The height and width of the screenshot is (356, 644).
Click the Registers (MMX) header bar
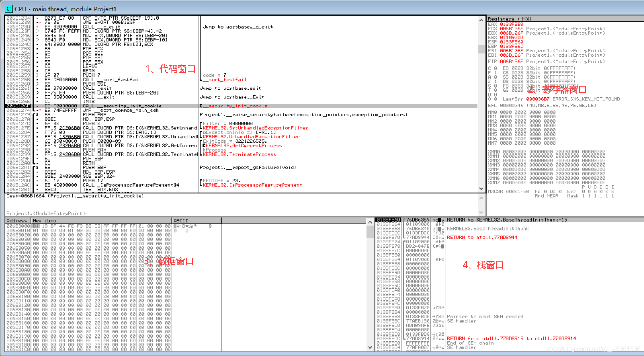point(565,19)
